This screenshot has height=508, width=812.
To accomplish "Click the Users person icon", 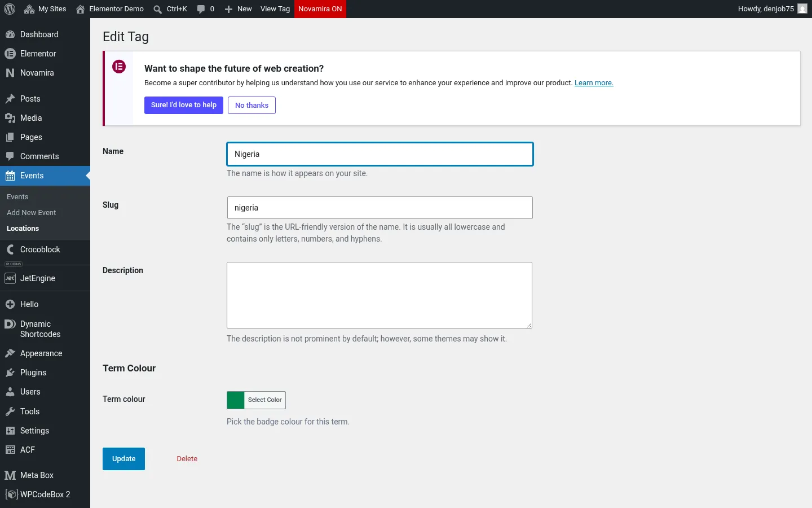I will click(x=10, y=392).
